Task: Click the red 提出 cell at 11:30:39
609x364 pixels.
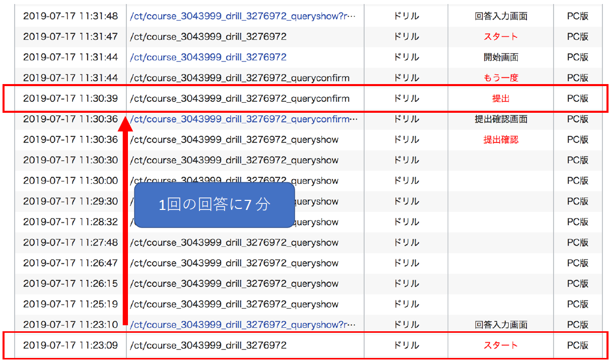Action: click(x=501, y=99)
